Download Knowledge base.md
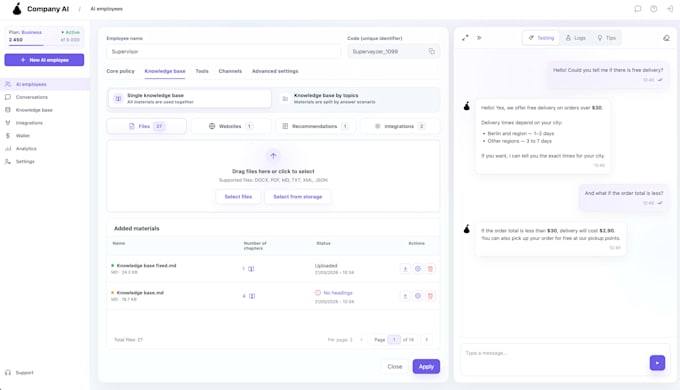Image resolution: width=680 pixels, height=390 pixels. pos(405,296)
